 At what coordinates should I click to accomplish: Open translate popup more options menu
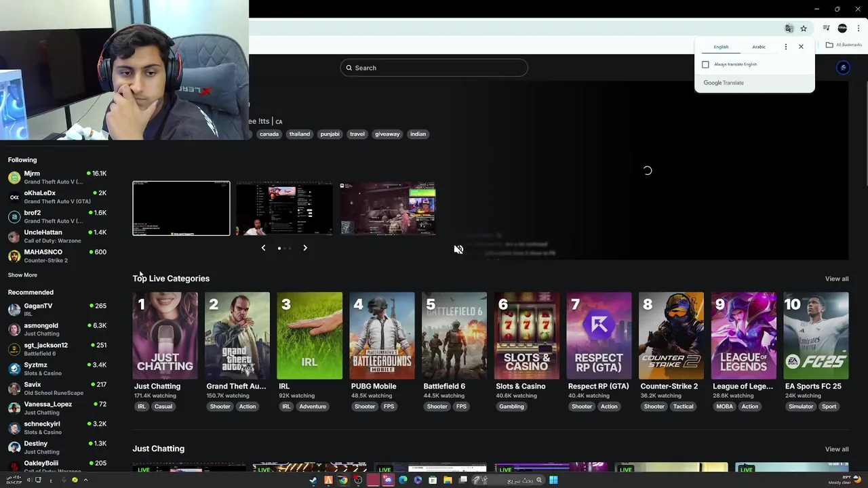coord(786,47)
